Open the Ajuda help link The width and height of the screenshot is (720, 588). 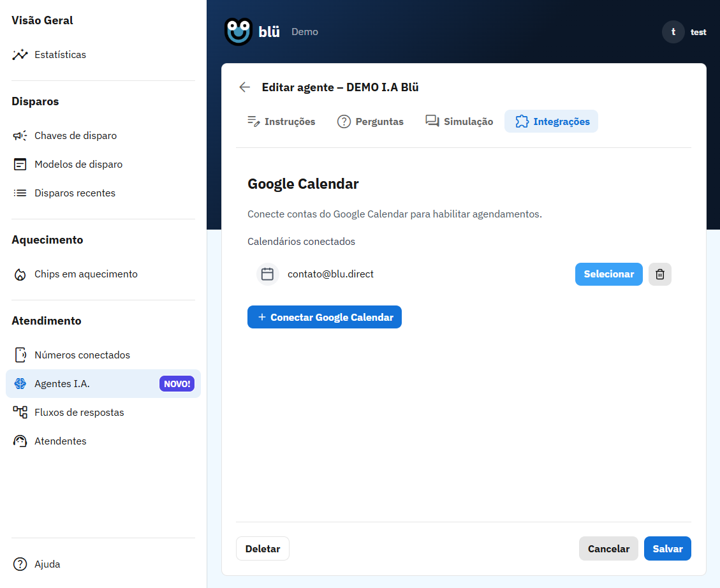[x=103, y=564]
